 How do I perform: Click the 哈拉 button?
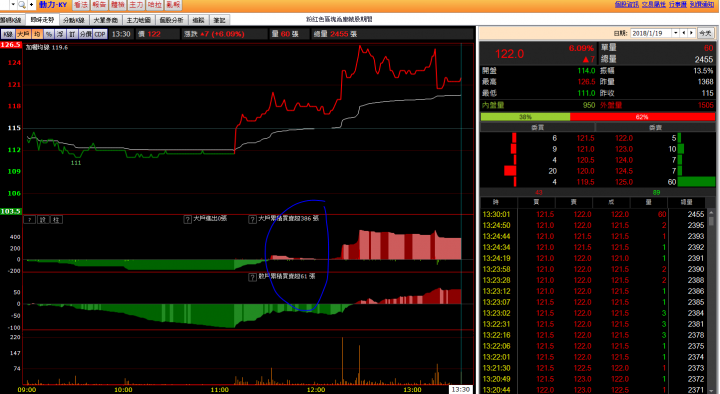coord(154,5)
